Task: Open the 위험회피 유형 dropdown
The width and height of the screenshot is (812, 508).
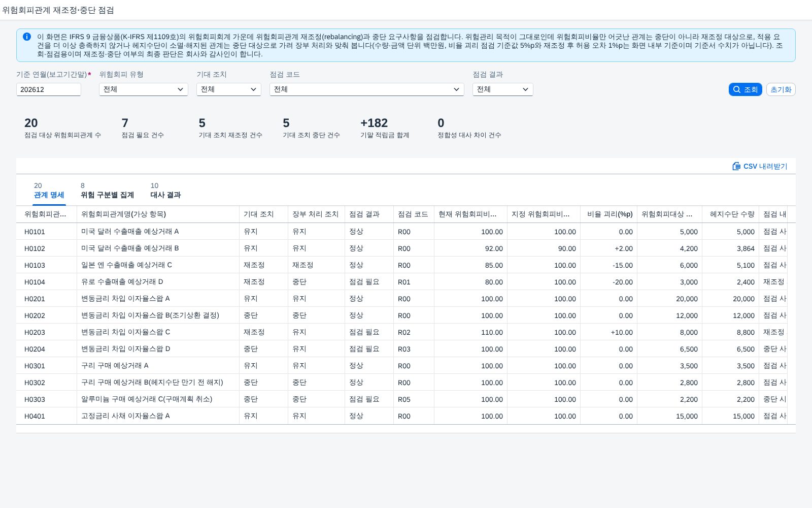Action: (144, 89)
